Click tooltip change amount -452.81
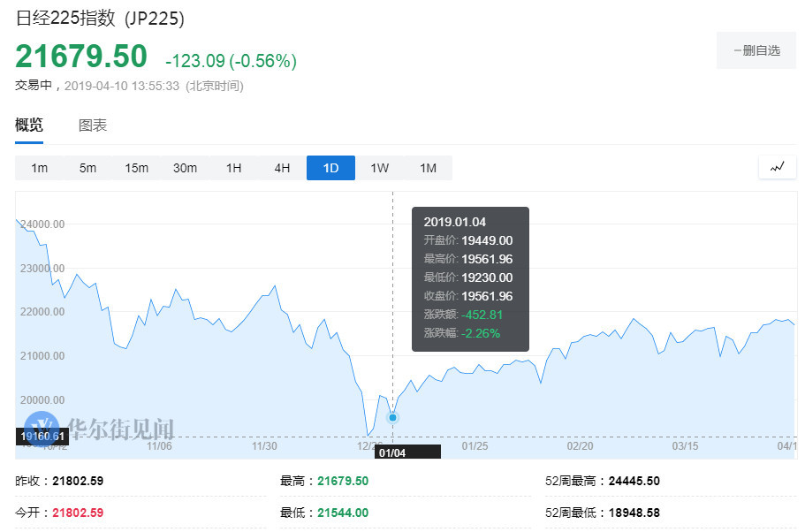805x532 pixels. coord(482,315)
